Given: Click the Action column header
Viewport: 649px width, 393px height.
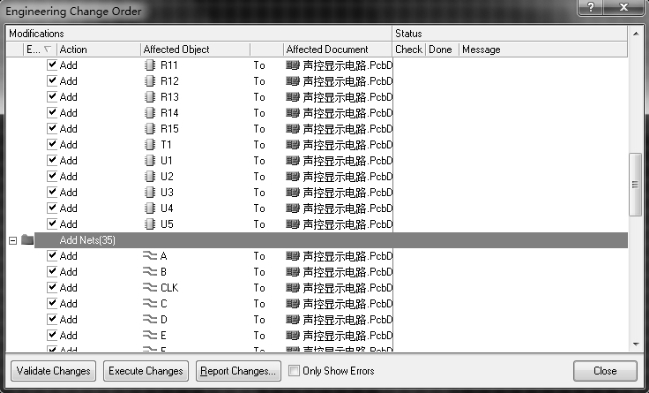Looking at the screenshot, I should tap(99, 49).
